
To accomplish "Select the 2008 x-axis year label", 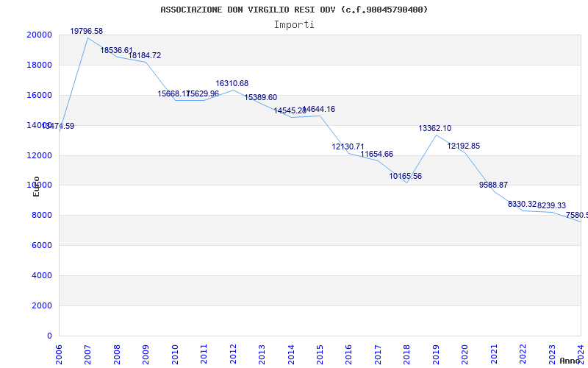I will tap(117, 354).
